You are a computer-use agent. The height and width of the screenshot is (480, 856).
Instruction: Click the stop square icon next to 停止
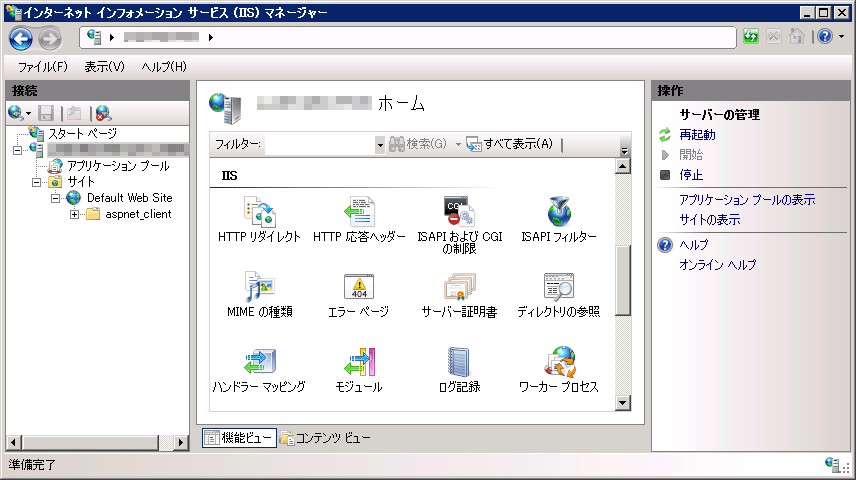(665, 175)
